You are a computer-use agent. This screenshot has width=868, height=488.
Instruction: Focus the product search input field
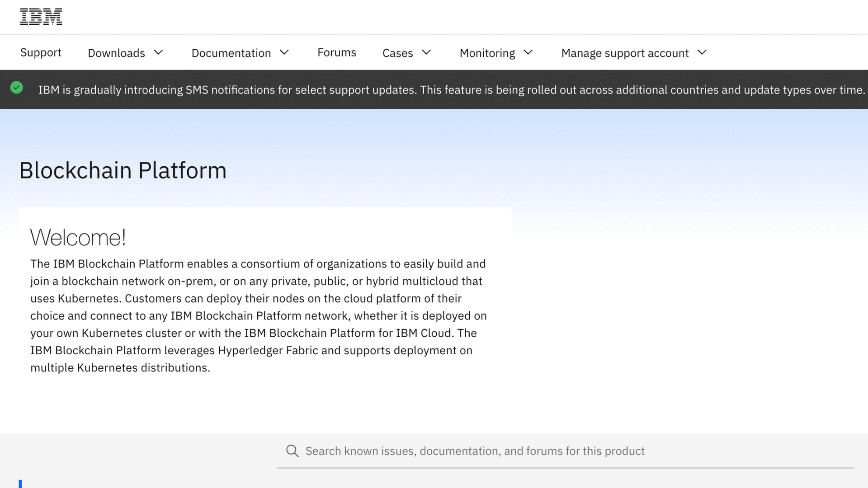565,451
